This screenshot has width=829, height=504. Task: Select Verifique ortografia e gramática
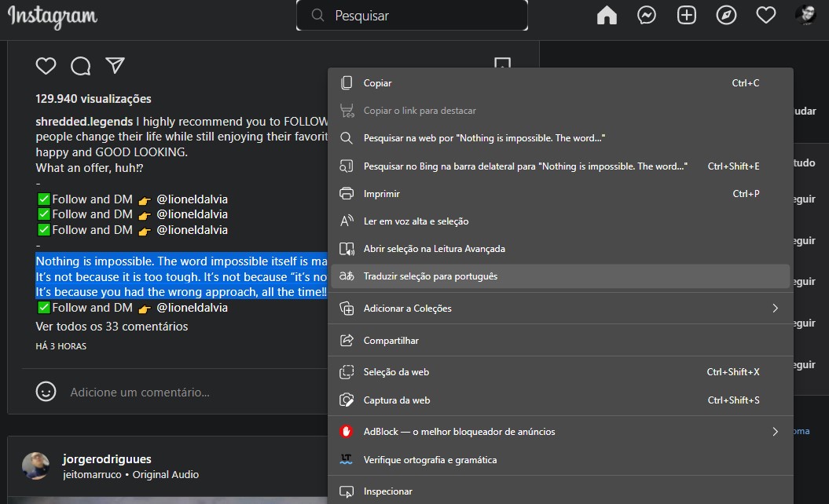[560, 460]
